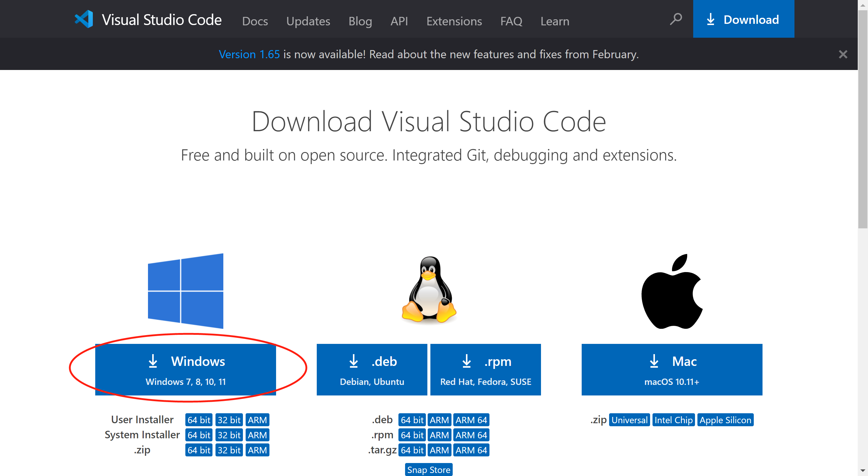
Task: Click the scrollbar down arrow
Action: 863,471
